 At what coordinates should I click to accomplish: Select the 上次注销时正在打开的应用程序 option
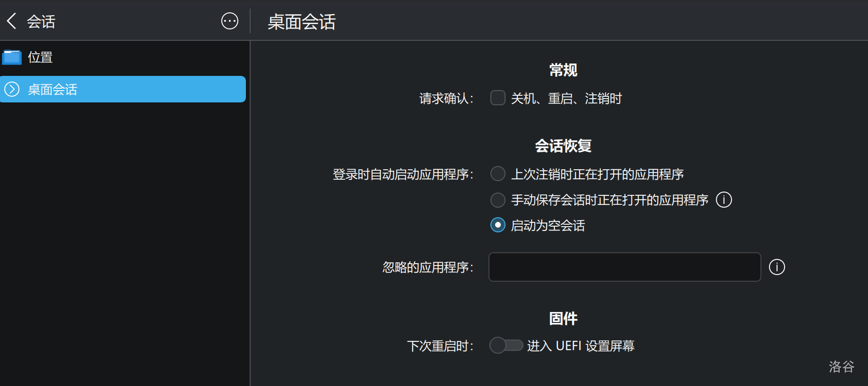pyautogui.click(x=497, y=174)
